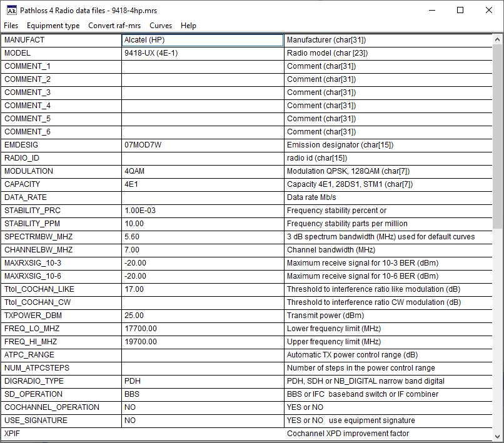Select the FREQ_LO_MHZ value 17700.00
The width and height of the screenshot is (504, 443).
(x=203, y=329)
